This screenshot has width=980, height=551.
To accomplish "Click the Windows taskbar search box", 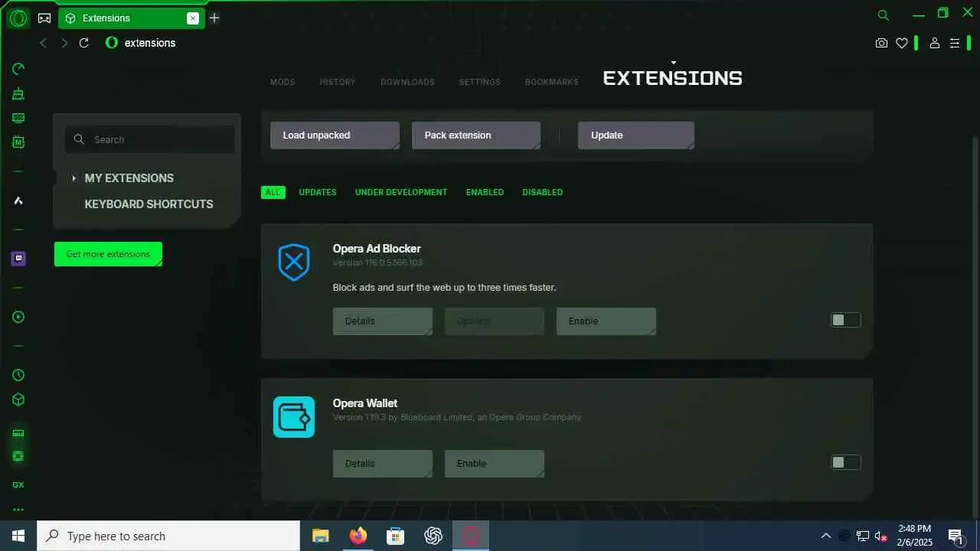I will click(168, 536).
